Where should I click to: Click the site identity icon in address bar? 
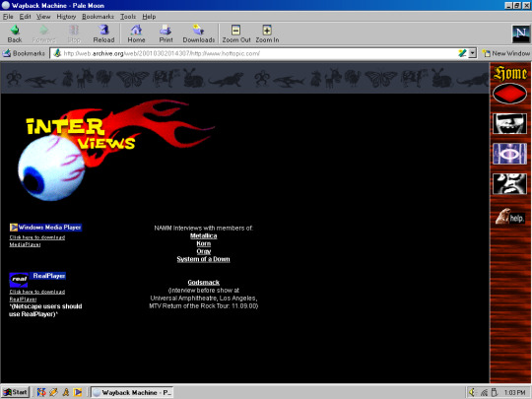click(x=57, y=53)
